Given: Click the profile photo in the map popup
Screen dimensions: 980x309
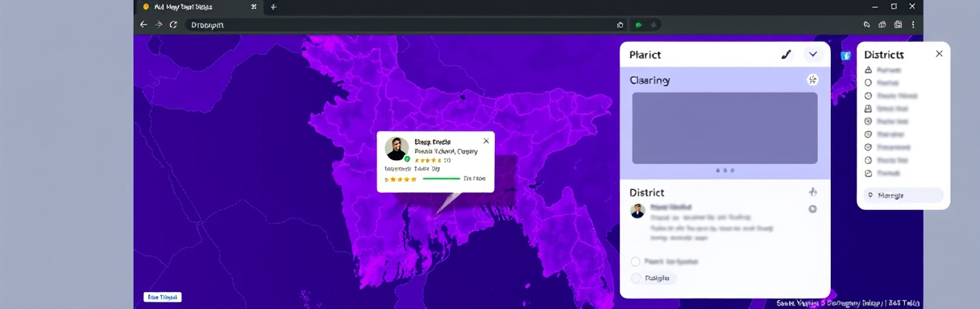Looking at the screenshot, I should coord(397,149).
